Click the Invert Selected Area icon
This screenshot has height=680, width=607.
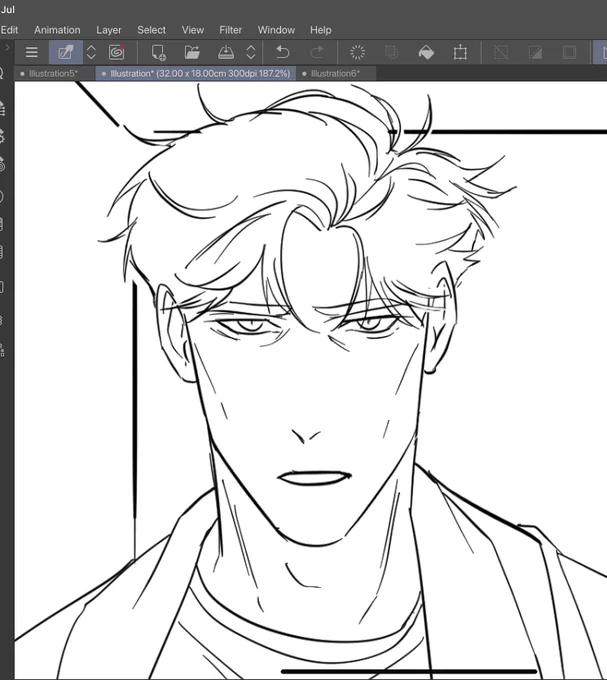tap(535, 52)
